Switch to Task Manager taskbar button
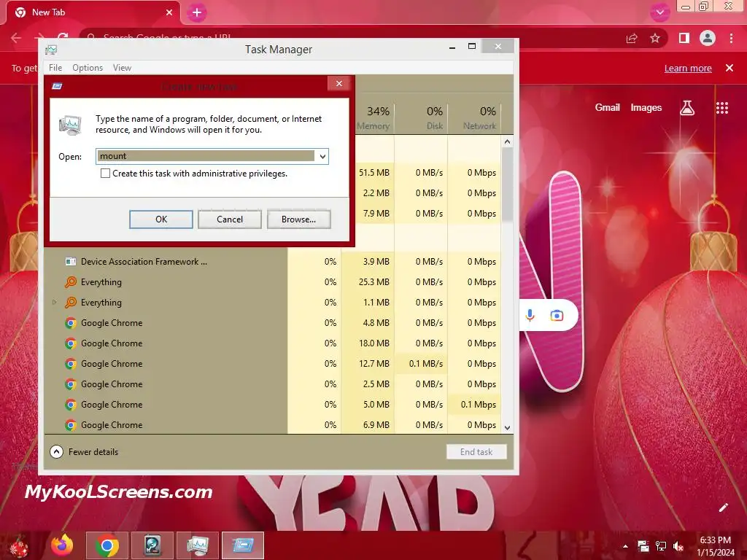 197,545
